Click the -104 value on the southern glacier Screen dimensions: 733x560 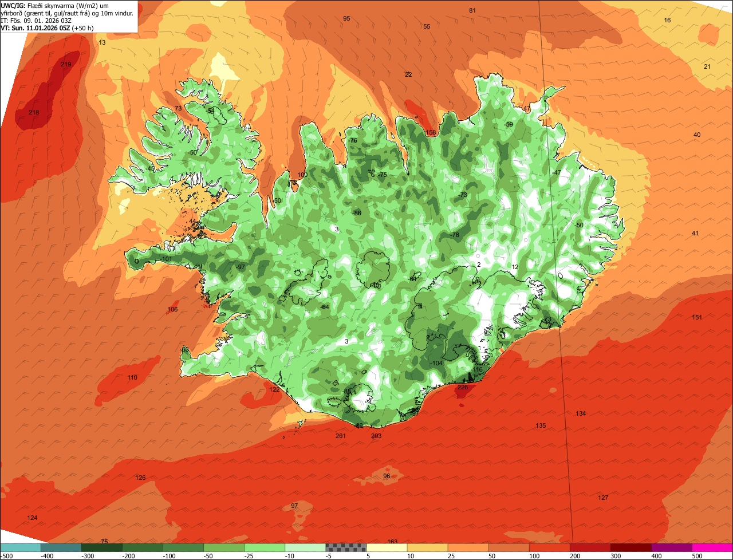436,363
